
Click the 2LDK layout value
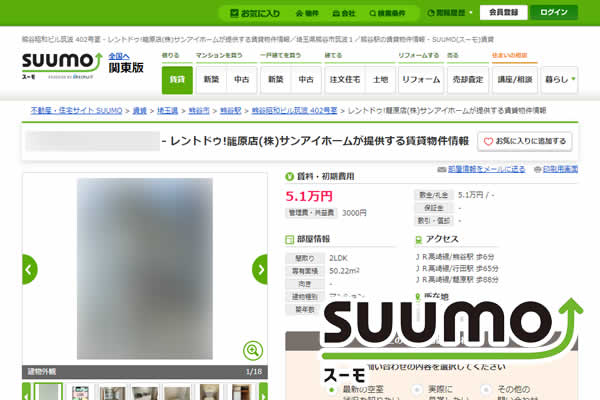pos(338,258)
